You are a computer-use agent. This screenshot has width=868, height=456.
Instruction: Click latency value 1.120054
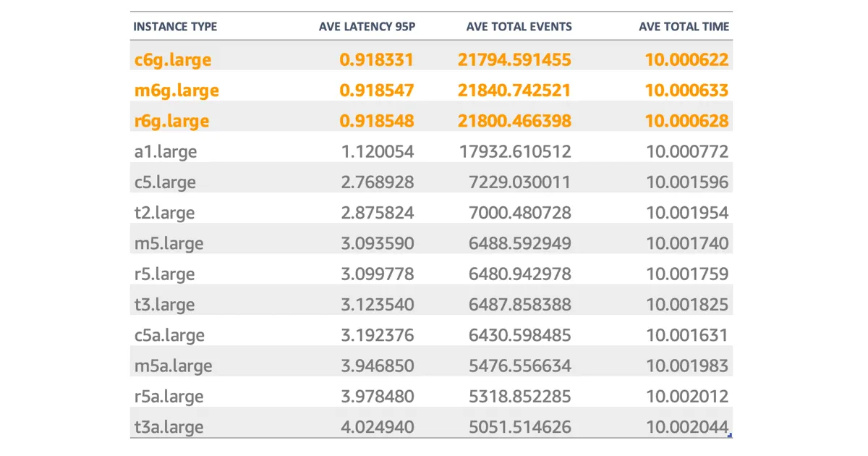click(378, 151)
